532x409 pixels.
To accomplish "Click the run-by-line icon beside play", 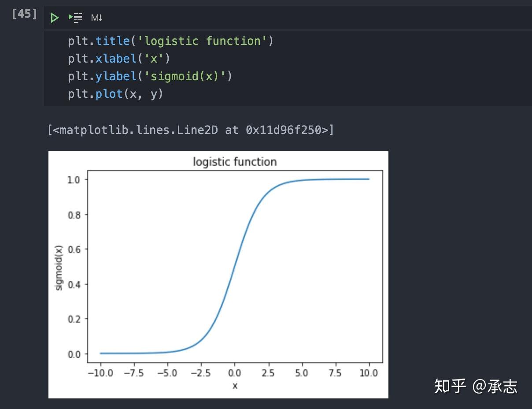I will pos(76,18).
